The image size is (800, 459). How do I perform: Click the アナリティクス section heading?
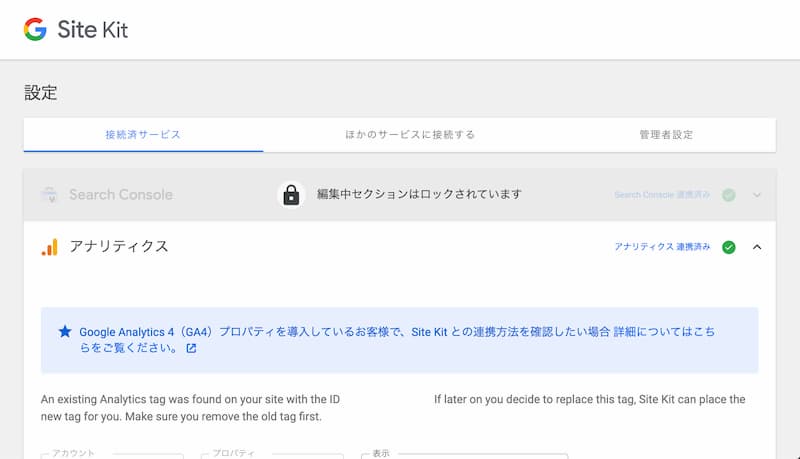[x=119, y=246]
